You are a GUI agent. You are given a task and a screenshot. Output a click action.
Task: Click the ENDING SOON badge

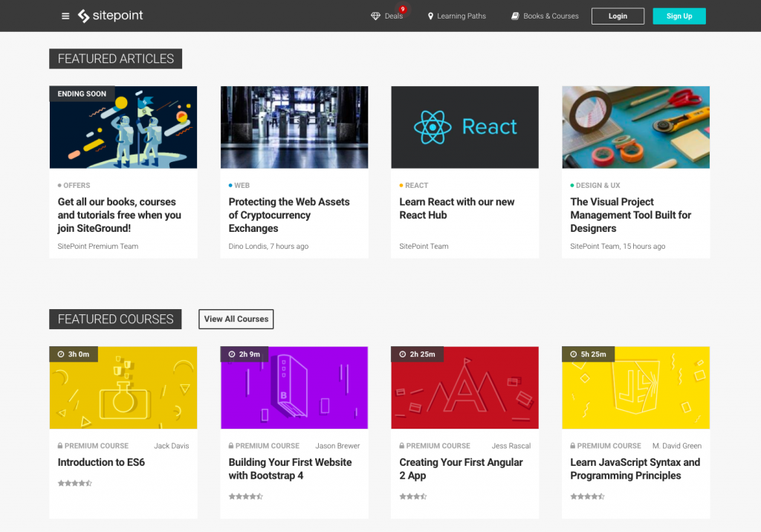click(x=82, y=94)
